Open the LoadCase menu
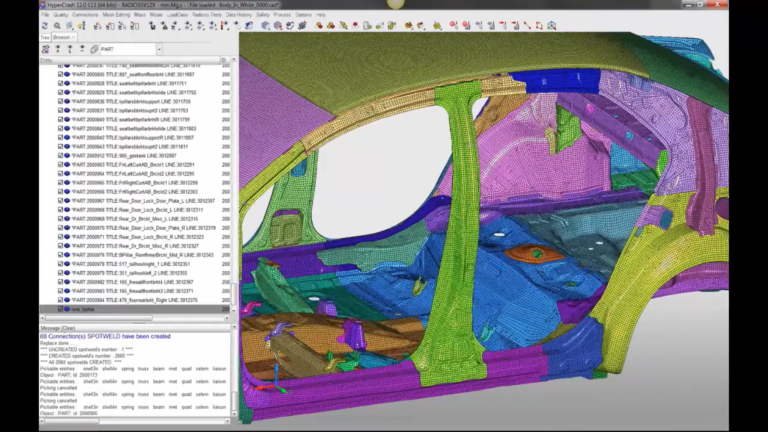 [177, 15]
